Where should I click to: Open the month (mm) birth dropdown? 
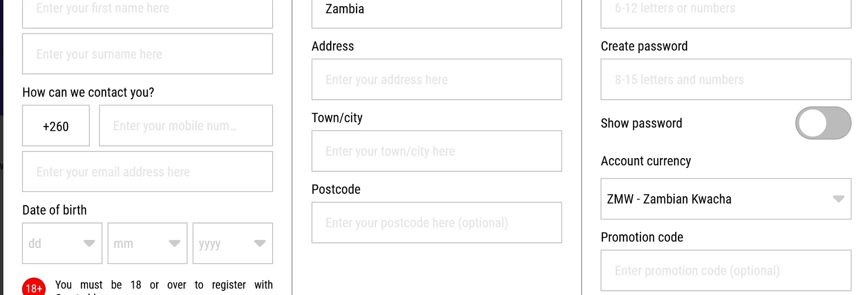pyautogui.click(x=147, y=243)
